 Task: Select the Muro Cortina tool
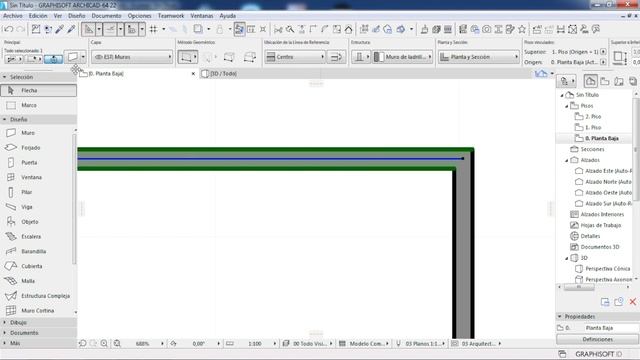(x=38, y=311)
